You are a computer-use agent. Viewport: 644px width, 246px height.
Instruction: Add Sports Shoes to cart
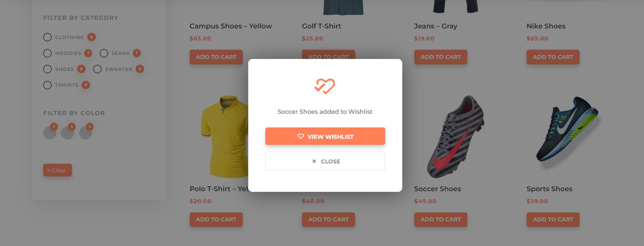click(x=552, y=220)
